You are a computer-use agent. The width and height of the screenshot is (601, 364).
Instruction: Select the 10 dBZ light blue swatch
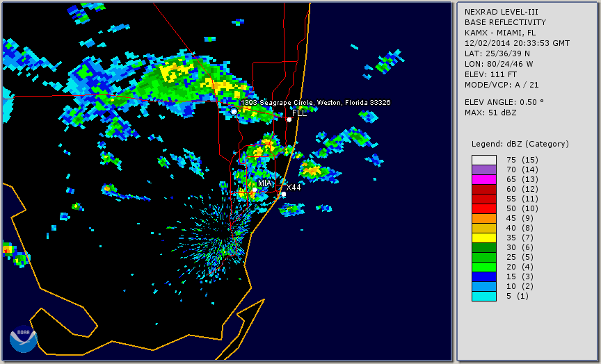click(484, 287)
